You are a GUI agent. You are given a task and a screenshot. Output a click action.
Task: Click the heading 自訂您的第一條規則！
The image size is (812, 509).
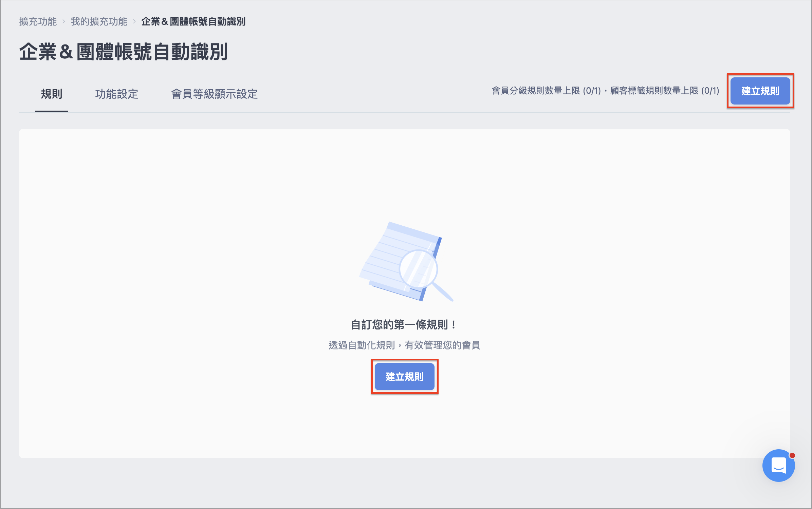[404, 325]
